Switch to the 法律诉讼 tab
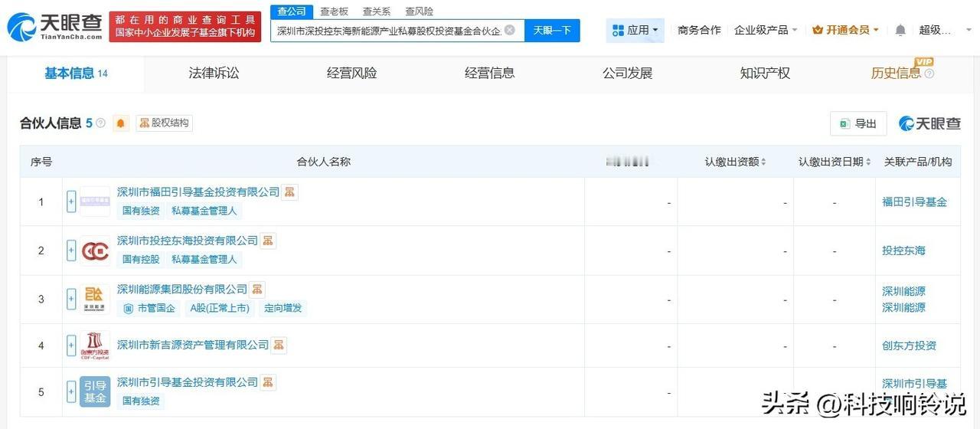Screen dimensions: 980x429 214,74
